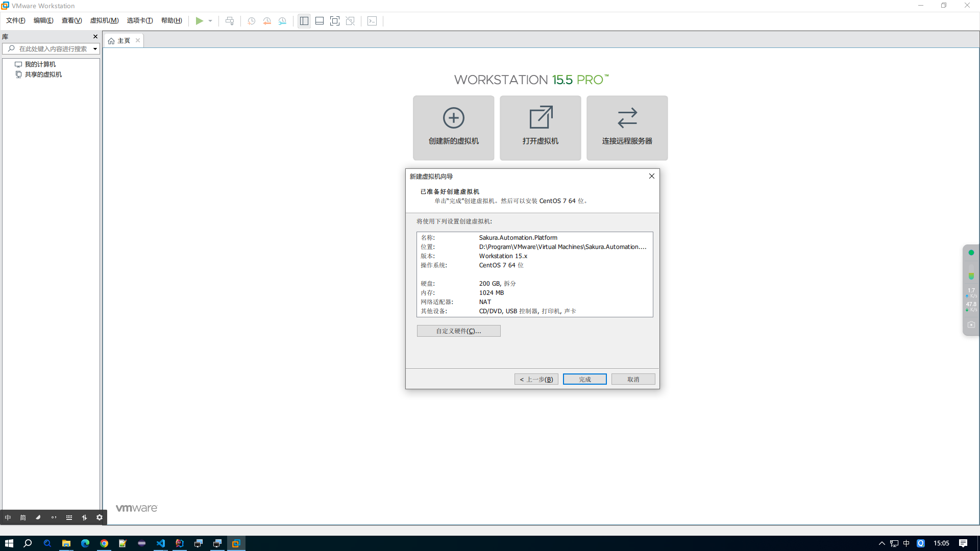Open 查看(V) menu
Image resolution: width=980 pixels, height=551 pixels.
pyautogui.click(x=71, y=20)
